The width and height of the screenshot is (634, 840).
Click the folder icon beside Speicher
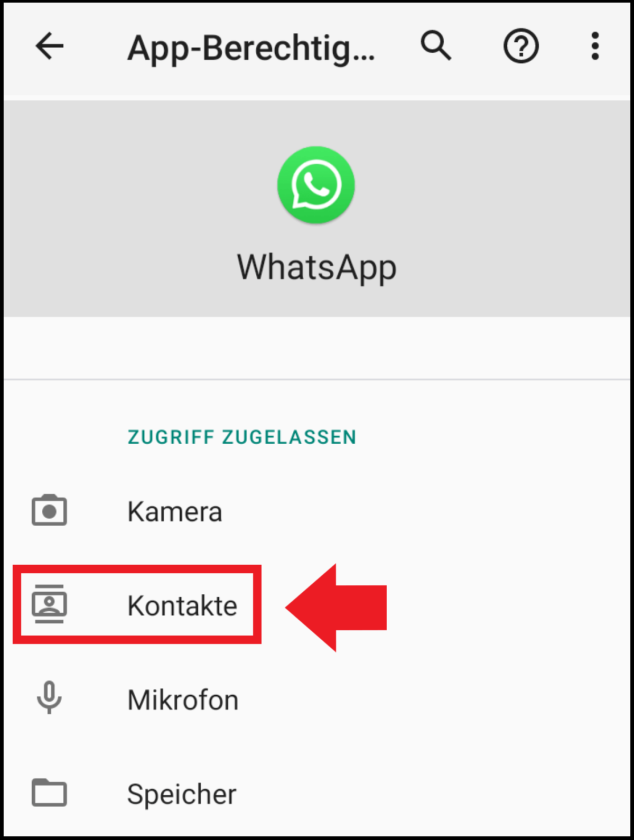coord(49,792)
